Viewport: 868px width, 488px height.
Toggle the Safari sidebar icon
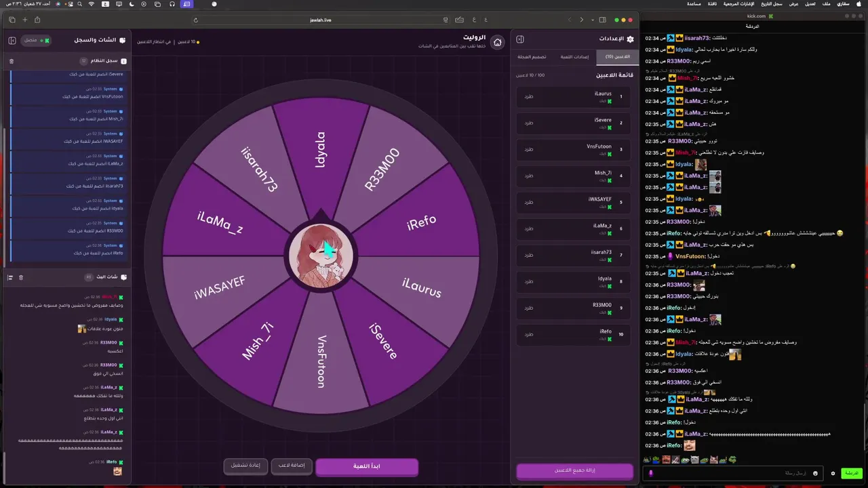click(x=602, y=20)
